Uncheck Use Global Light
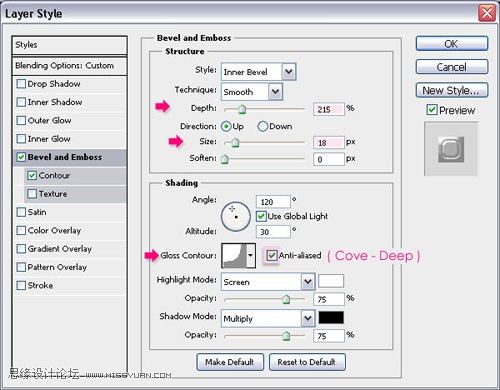Viewport: 500px width, 390px height. 261,216
